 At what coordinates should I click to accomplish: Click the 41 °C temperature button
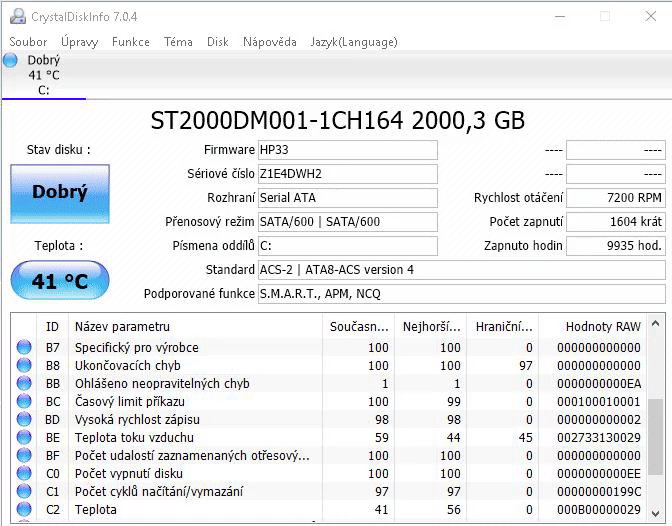pyautogui.click(x=60, y=281)
